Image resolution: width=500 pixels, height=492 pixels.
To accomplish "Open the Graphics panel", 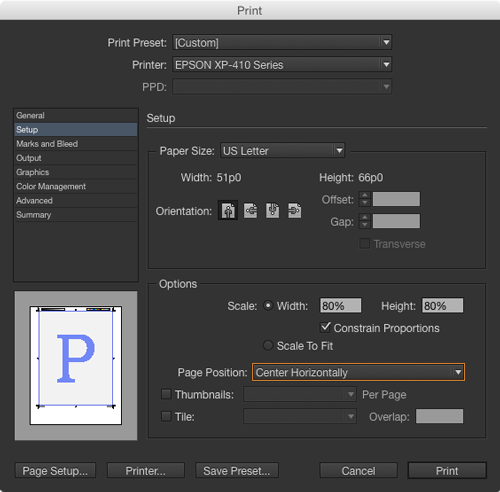I will (x=76, y=172).
